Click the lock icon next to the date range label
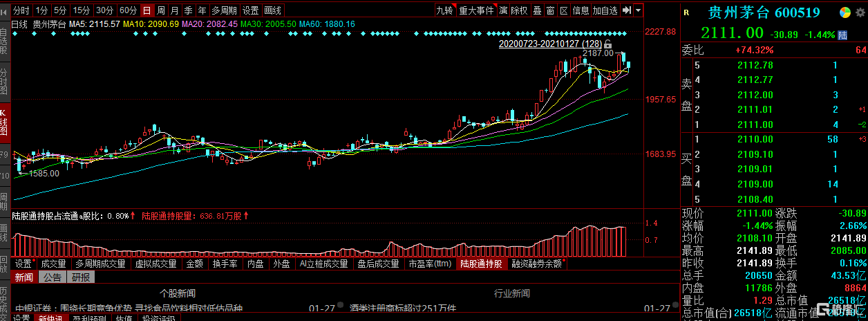868x321 pixels. click(607, 44)
